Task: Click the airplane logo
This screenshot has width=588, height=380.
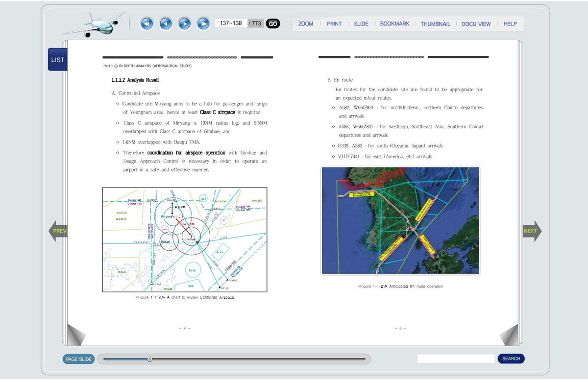Action: tap(95, 24)
